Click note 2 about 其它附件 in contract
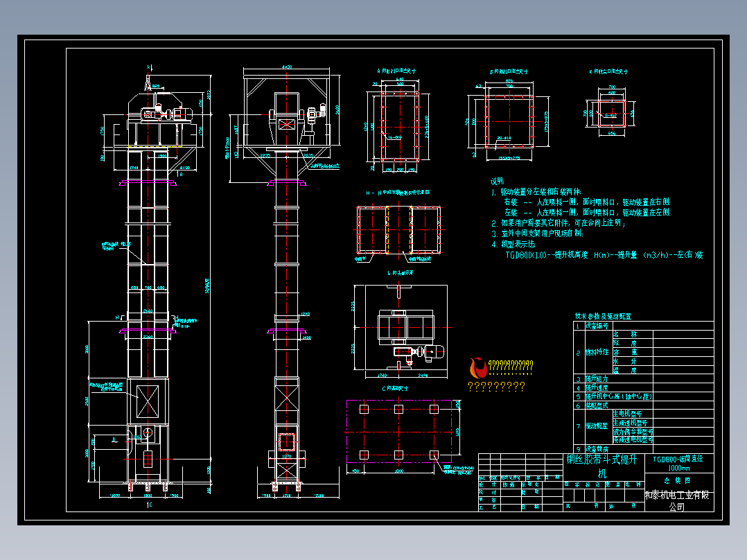This screenshot has height=560, width=747. pos(559,223)
